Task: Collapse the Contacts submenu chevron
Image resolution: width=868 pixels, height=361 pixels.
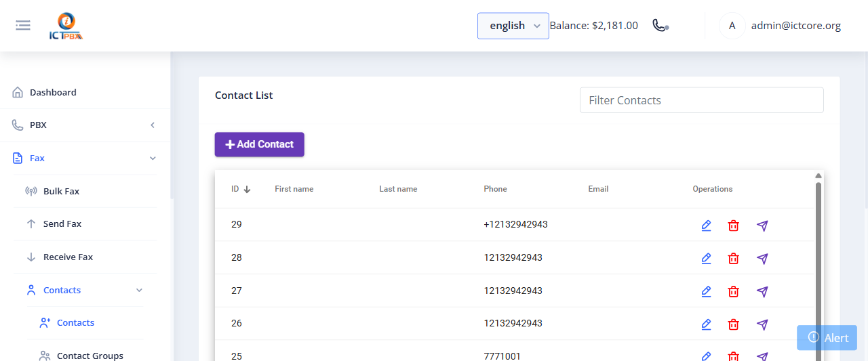Action: click(x=139, y=291)
